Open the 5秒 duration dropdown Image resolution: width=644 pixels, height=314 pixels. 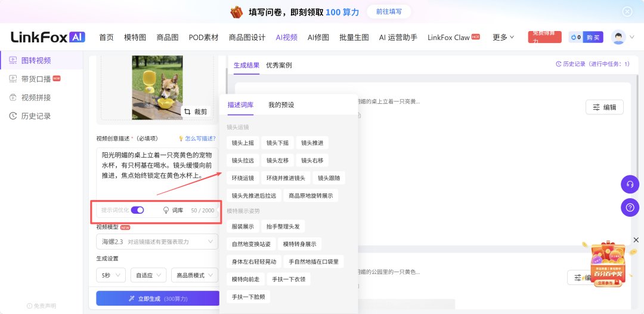(x=111, y=275)
